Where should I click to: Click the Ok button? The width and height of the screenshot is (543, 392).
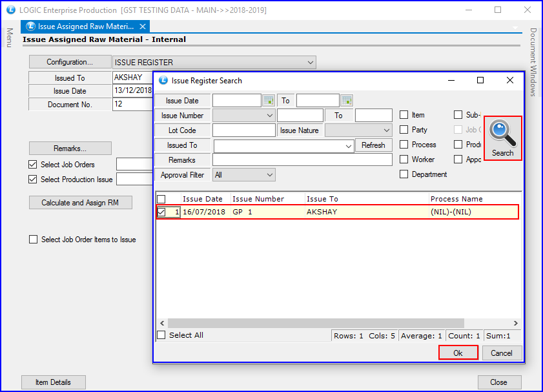(x=458, y=353)
